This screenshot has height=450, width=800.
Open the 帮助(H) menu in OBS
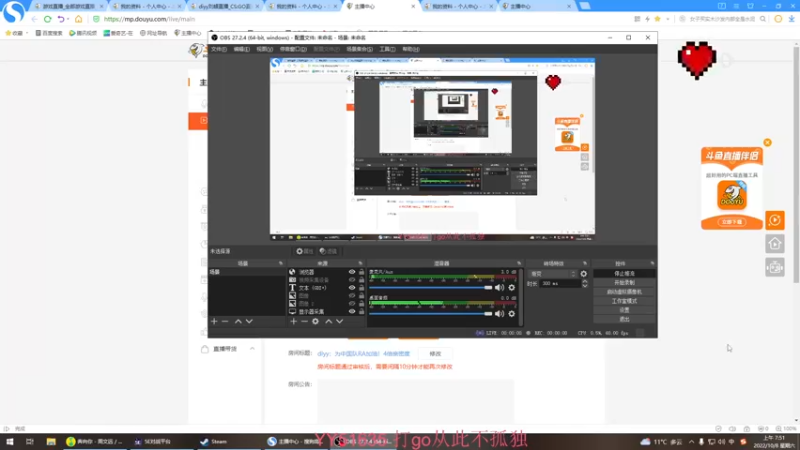click(x=411, y=49)
